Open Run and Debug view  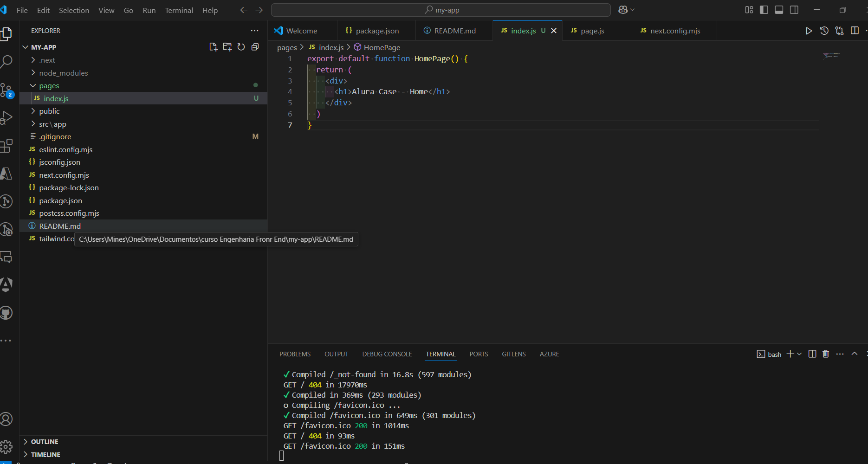click(6, 117)
